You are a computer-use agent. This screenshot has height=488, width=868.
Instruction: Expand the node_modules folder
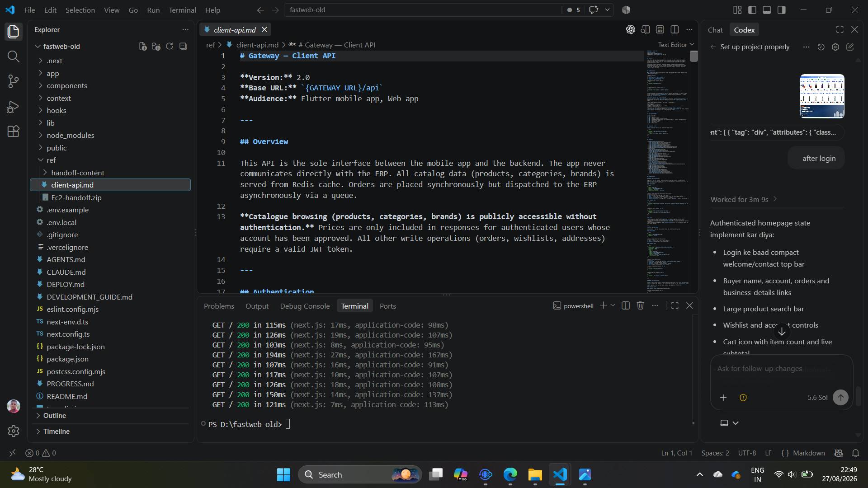point(70,135)
